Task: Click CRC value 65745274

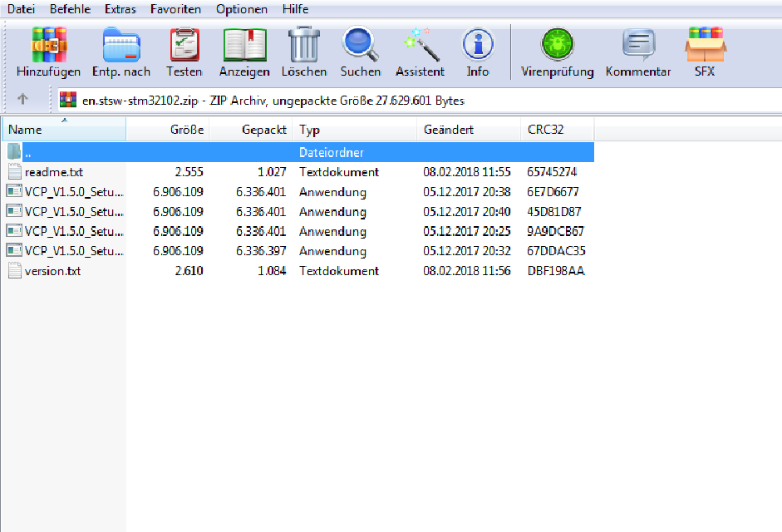Action: [552, 172]
